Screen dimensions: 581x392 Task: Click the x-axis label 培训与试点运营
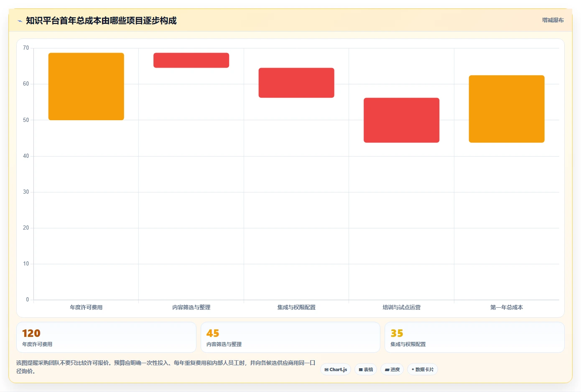tap(401, 307)
